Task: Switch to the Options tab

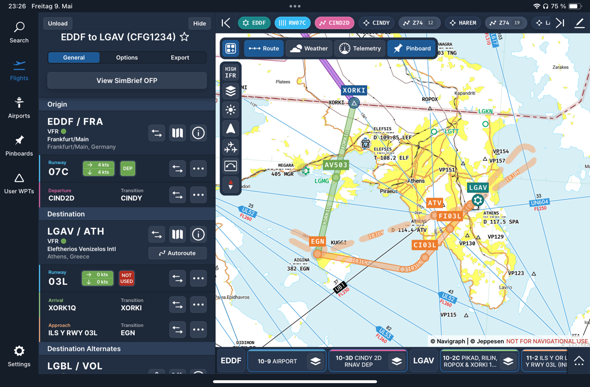Action: point(127,58)
